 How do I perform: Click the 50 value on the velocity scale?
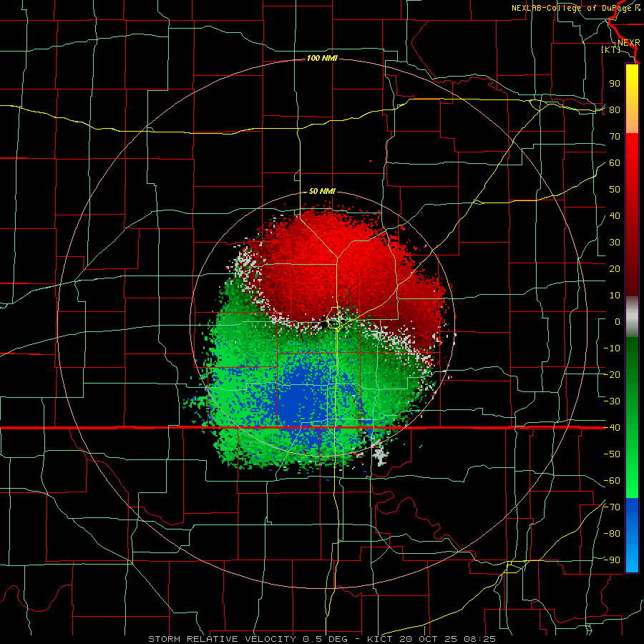(x=615, y=190)
